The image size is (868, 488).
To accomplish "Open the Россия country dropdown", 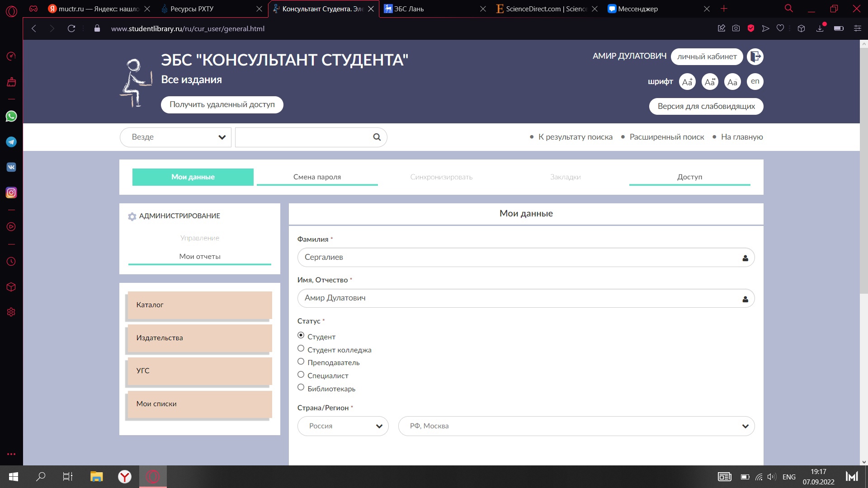I will coord(343,426).
